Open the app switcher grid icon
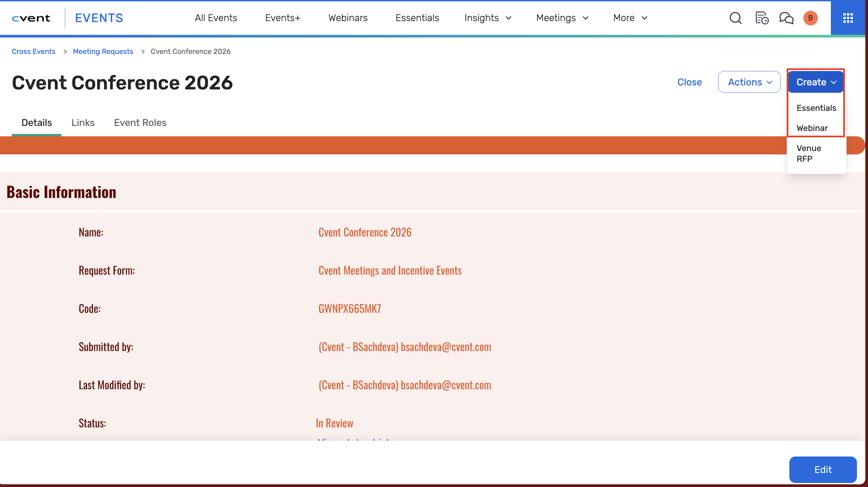Screen dimensions: 868x487 [x=848, y=18]
